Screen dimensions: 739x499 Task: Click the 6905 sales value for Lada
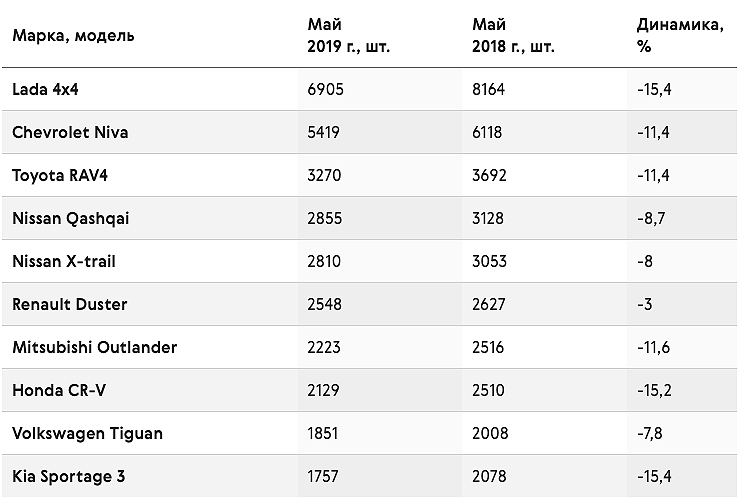[x=326, y=89]
